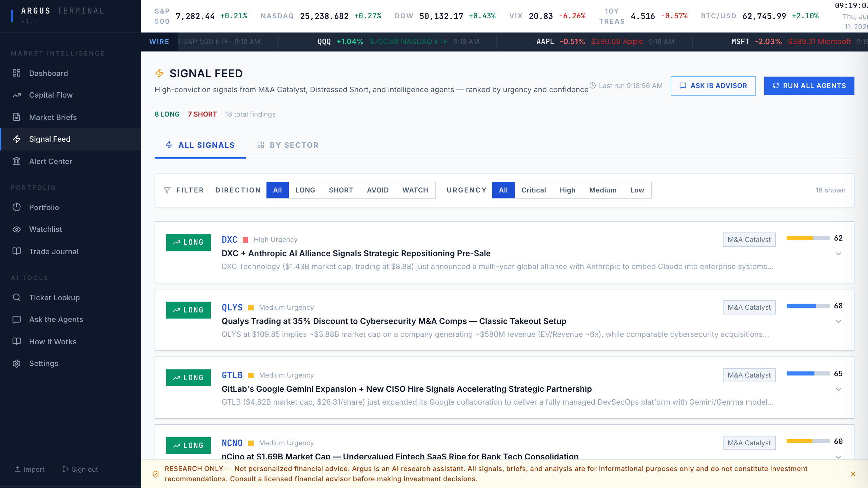Set urgency filter to Medium
The image size is (868, 488).
603,190
